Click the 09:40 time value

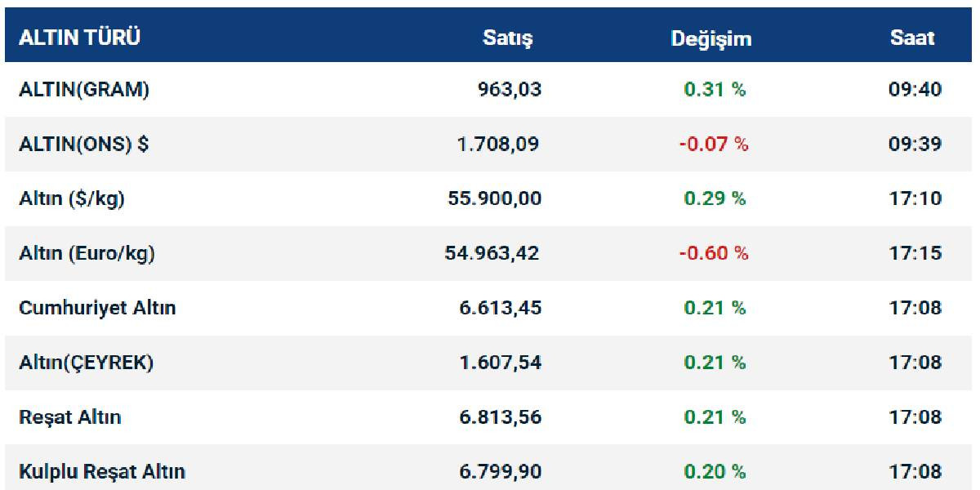click(915, 90)
